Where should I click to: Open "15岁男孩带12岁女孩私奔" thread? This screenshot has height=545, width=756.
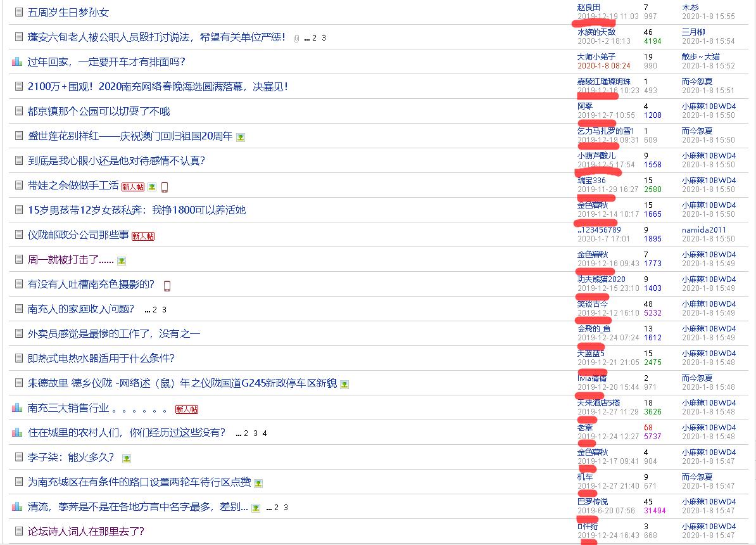point(137,210)
